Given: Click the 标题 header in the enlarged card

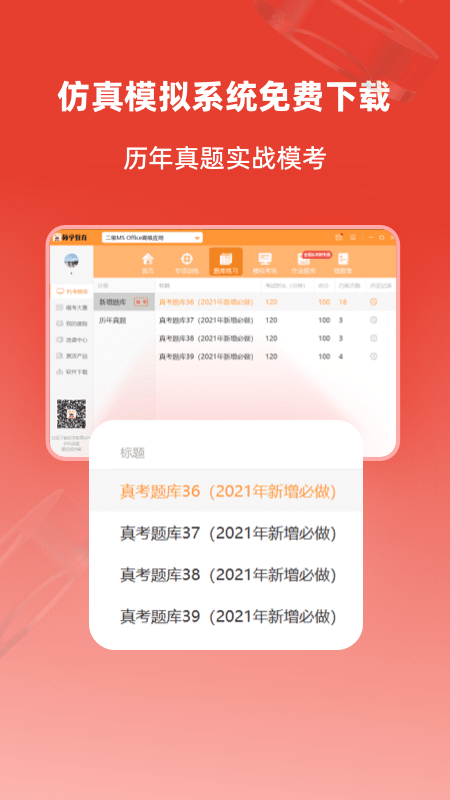Looking at the screenshot, I should tap(133, 452).
